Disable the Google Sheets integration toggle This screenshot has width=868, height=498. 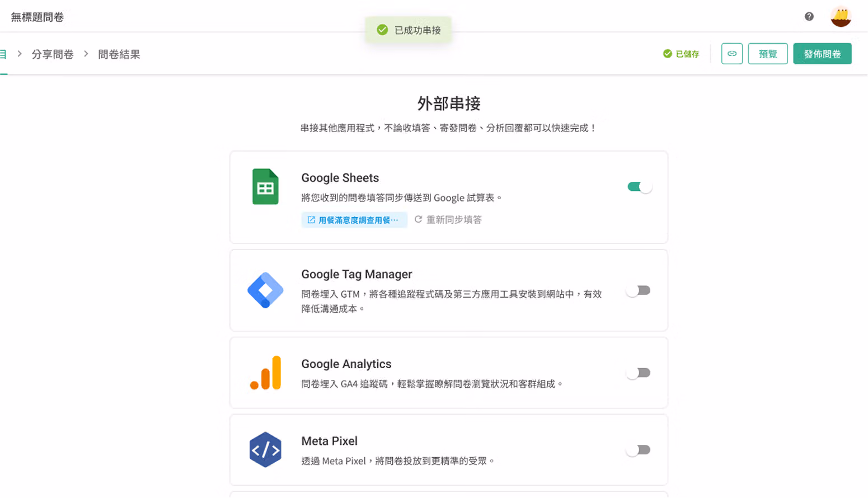[x=639, y=187]
